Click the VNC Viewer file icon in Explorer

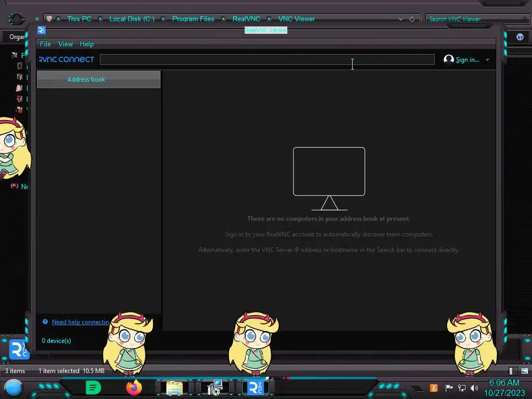coord(19,350)
